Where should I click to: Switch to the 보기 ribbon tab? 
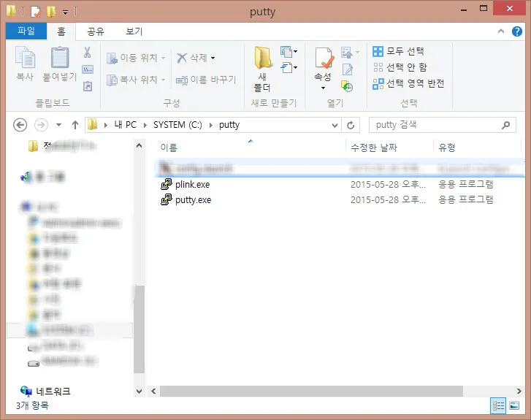pos(134,31)
